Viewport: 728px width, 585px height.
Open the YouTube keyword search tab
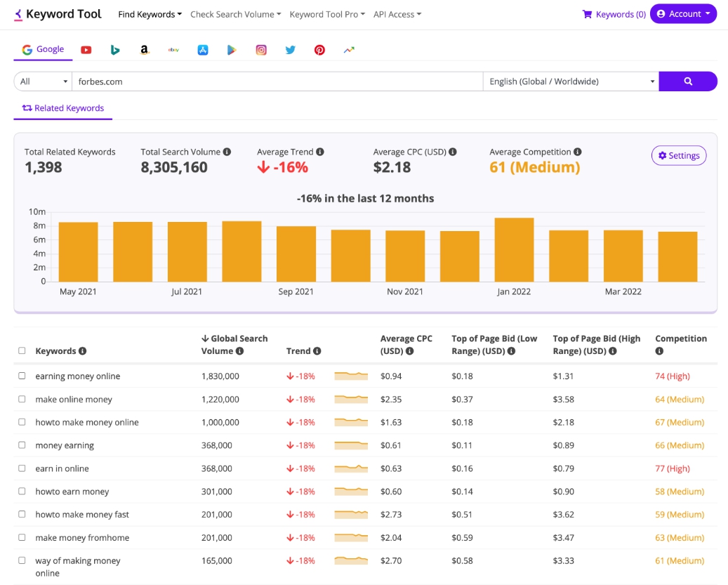[x=86, y=50]
